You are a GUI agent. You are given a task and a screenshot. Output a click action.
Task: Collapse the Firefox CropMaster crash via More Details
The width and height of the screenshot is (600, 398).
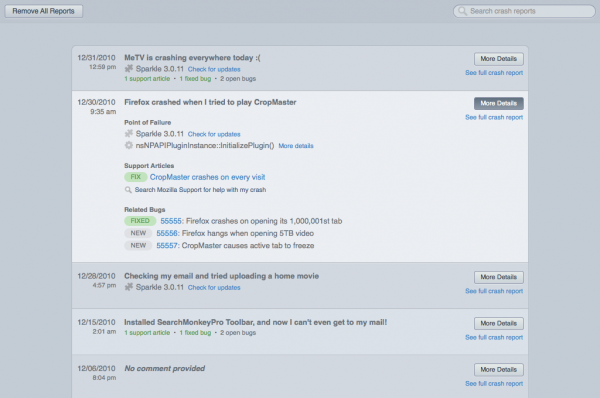[499, 103]
